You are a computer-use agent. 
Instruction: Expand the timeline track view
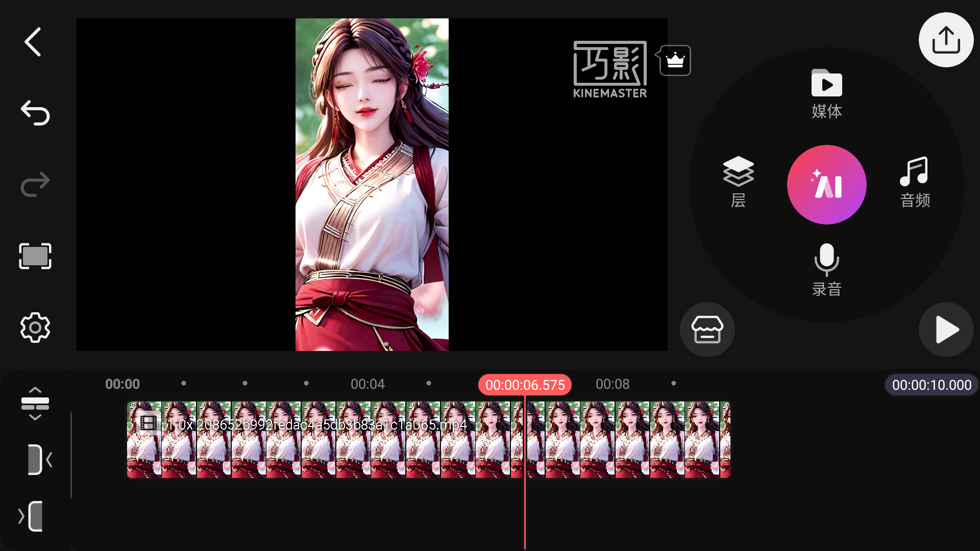click(x=35, y=404)
